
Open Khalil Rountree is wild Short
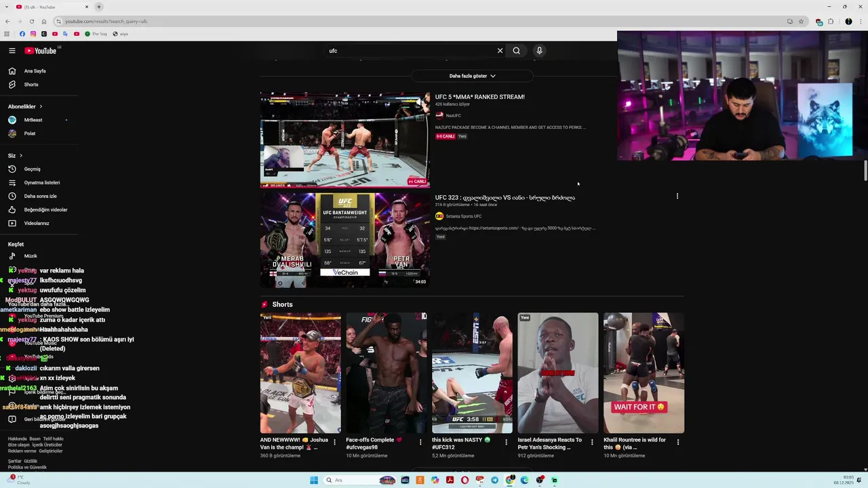click(x=644, y=373)
